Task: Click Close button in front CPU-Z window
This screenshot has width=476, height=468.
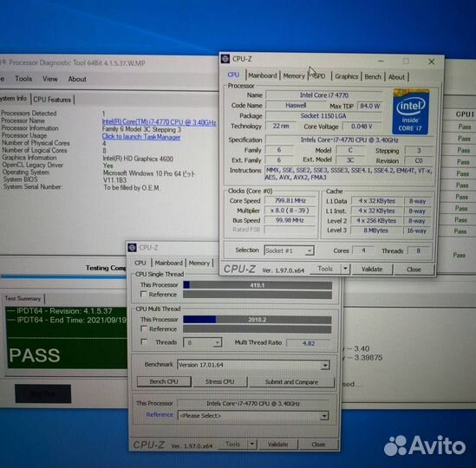Action: pyautogui.click(x=414, y=270)
